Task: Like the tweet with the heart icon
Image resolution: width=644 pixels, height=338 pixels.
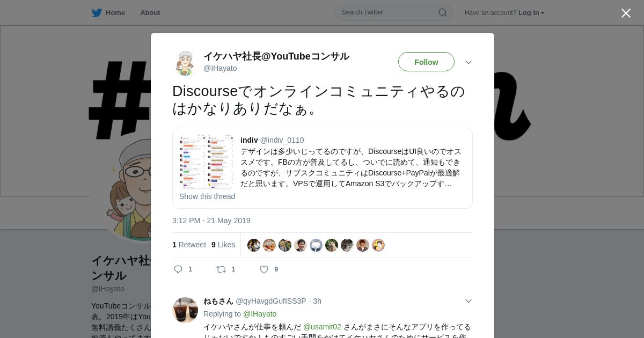Action: click(x=264, y=269)
